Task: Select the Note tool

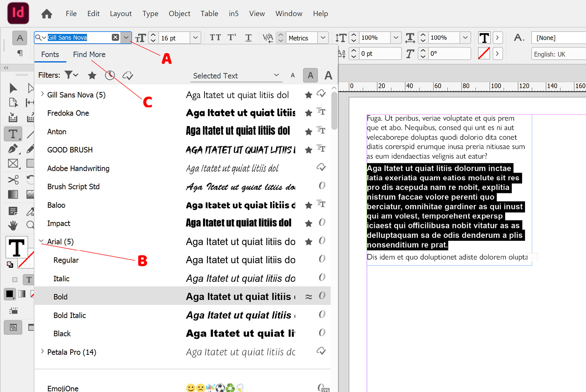Action: [13, 211]
